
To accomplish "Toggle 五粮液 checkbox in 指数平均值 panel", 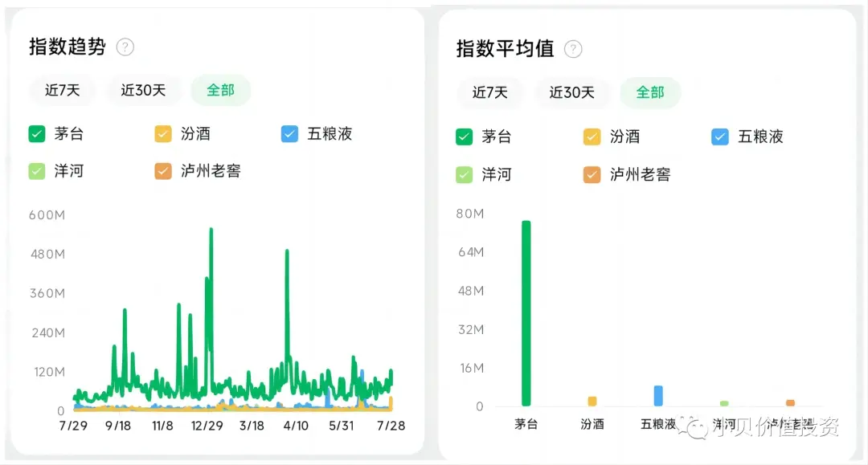I will 719,137.
